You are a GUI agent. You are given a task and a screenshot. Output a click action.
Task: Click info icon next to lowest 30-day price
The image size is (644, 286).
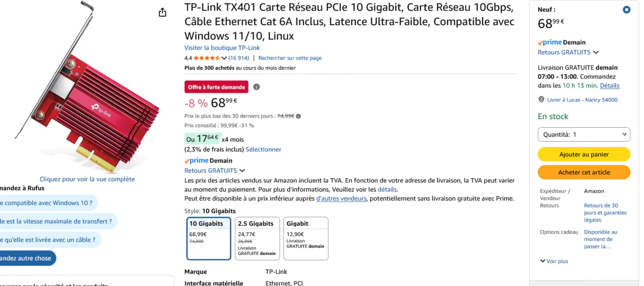point(298,116)
